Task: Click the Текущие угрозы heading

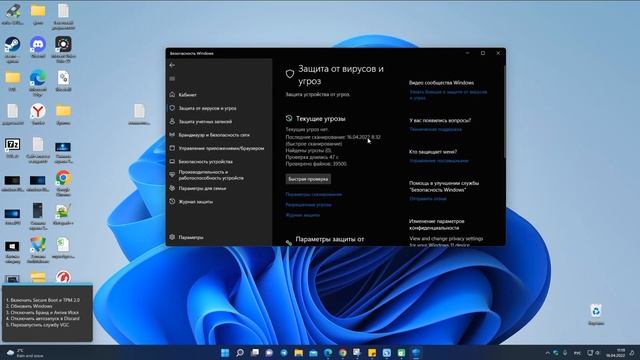Action: click(x=320, y=119)
